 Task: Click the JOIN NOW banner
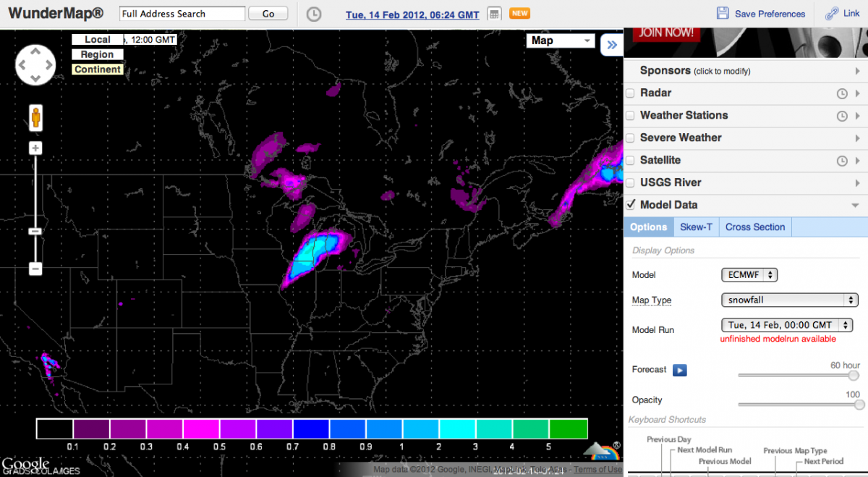tap(667, 33)
